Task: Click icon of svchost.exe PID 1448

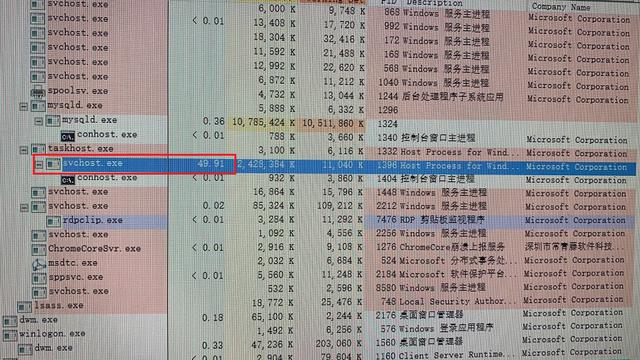Action: click(38, 192)
